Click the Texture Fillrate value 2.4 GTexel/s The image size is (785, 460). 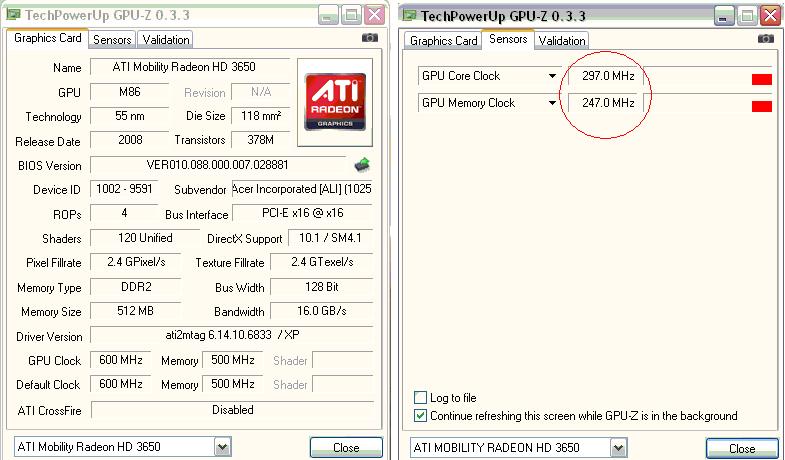pyautogui.click(x=322, y=262)
